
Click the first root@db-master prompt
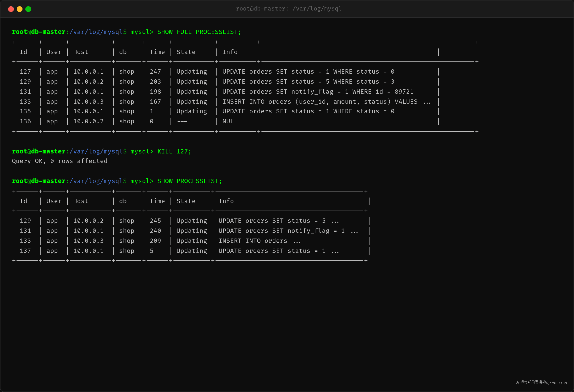pos(69,32)
